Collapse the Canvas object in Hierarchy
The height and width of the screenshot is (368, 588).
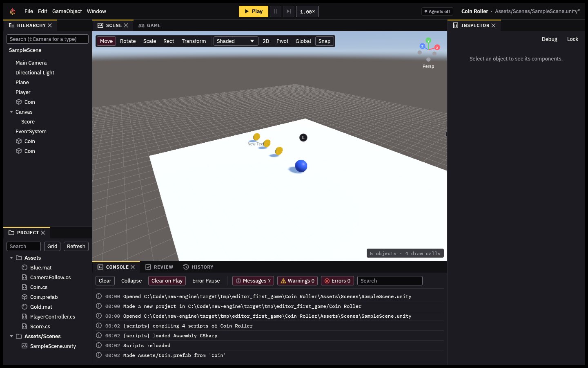click(11, 112)
